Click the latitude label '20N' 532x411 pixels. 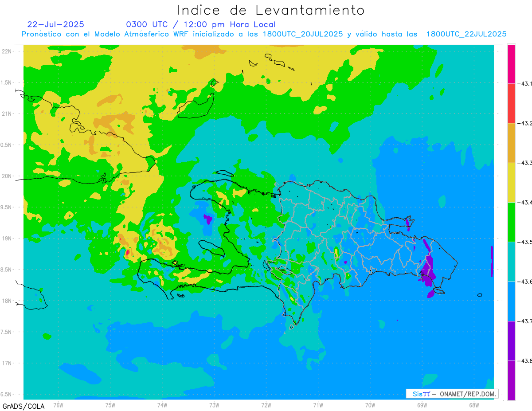click(x=8, y=176)
